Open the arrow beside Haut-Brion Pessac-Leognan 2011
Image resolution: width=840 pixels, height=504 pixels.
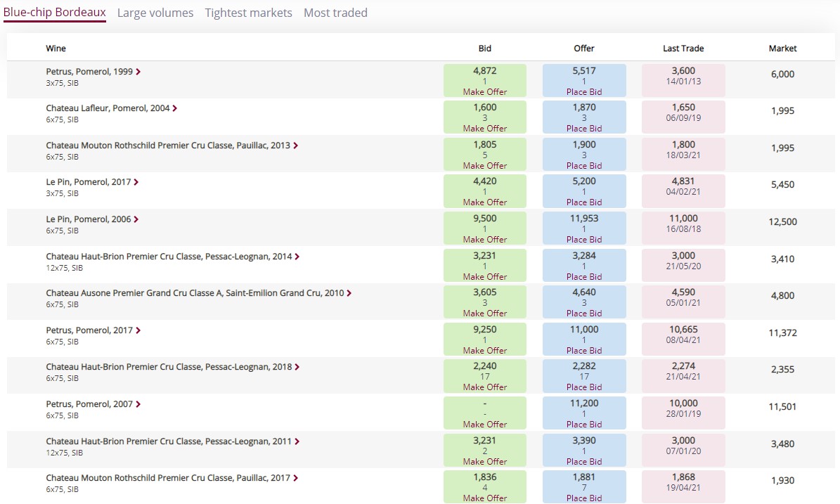tap(297, 442)
